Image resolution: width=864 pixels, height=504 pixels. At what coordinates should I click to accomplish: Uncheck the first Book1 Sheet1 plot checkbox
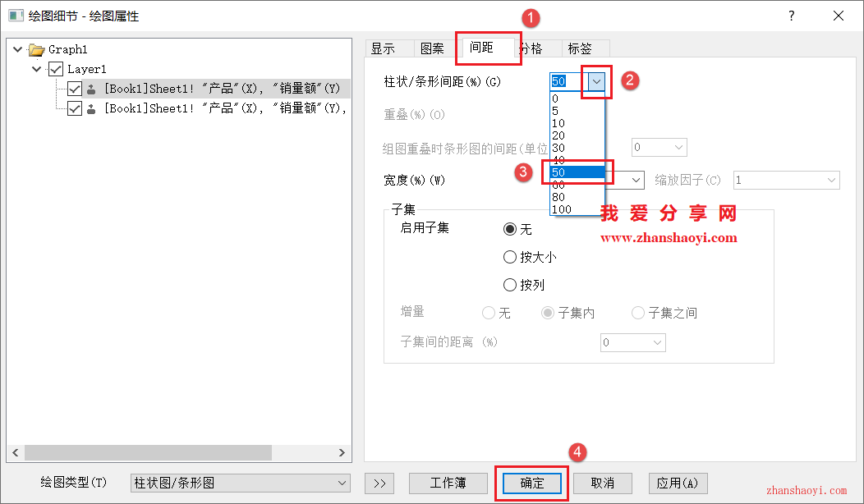75,89
